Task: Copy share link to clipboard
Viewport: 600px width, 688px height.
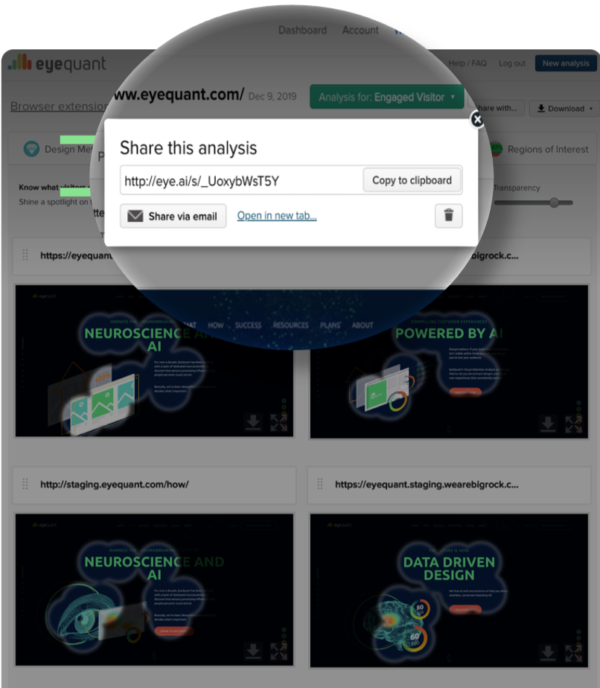Action: (x=412, y=180)
